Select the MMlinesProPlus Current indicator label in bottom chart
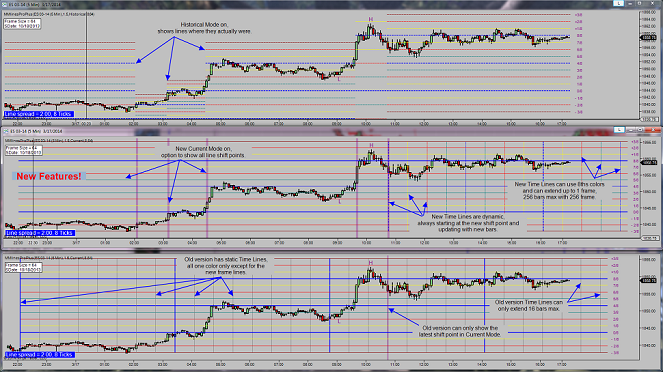663x372 pixels. (49, 257)
